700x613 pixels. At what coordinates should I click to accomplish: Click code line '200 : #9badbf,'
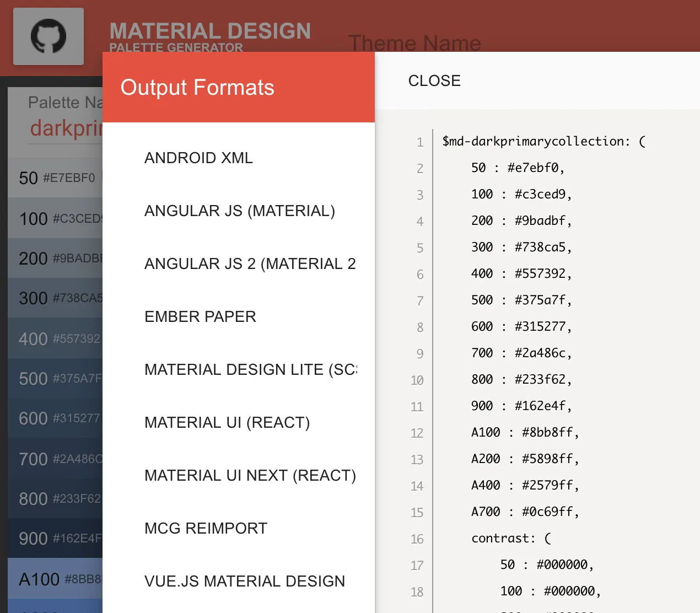tap(521, 221)
